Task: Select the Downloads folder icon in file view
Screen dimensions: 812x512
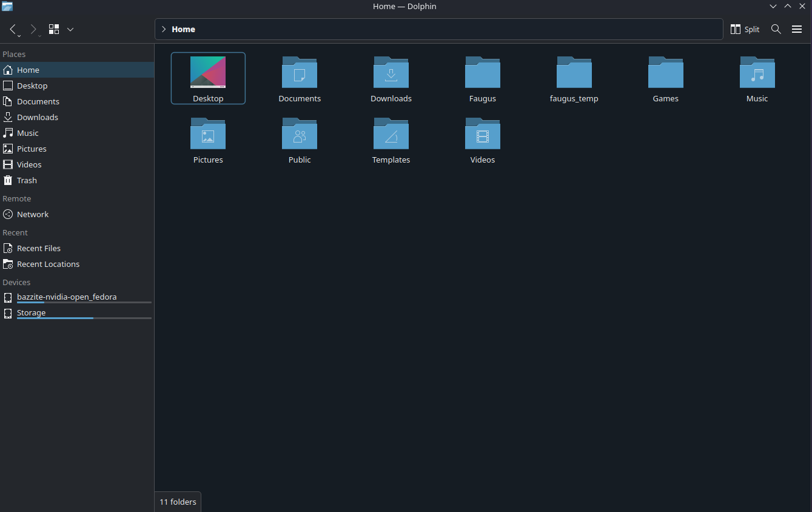Action: point(391,72)
